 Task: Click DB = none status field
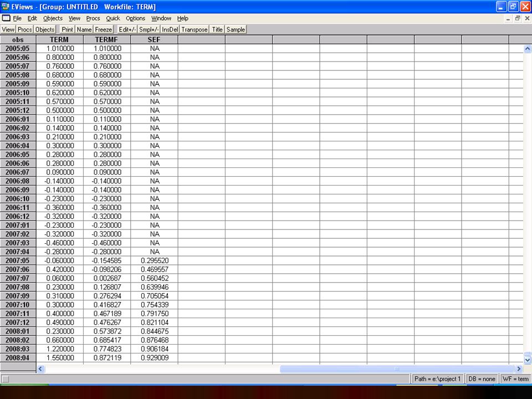(x=482, y=379)
